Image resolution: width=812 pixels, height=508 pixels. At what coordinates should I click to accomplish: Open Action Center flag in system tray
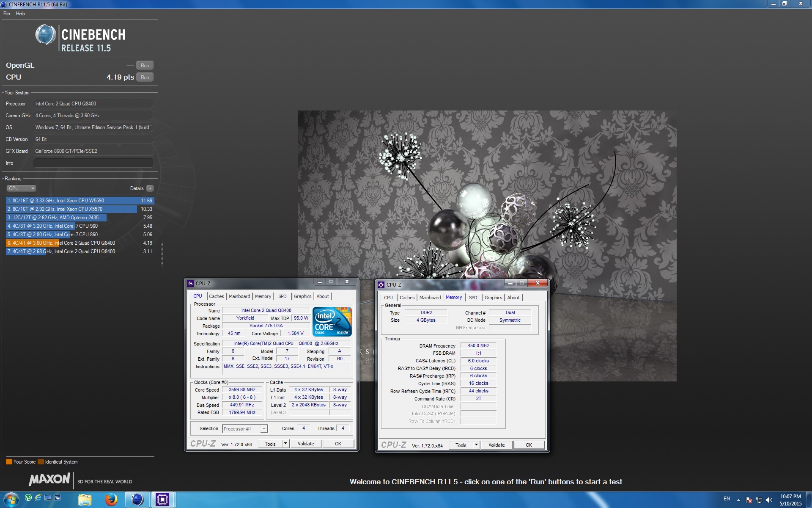point(749,500)
